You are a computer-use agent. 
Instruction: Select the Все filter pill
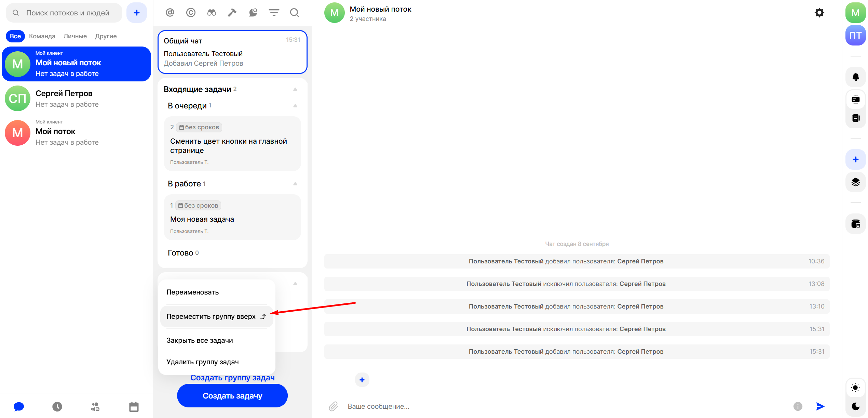click(15, 36)
